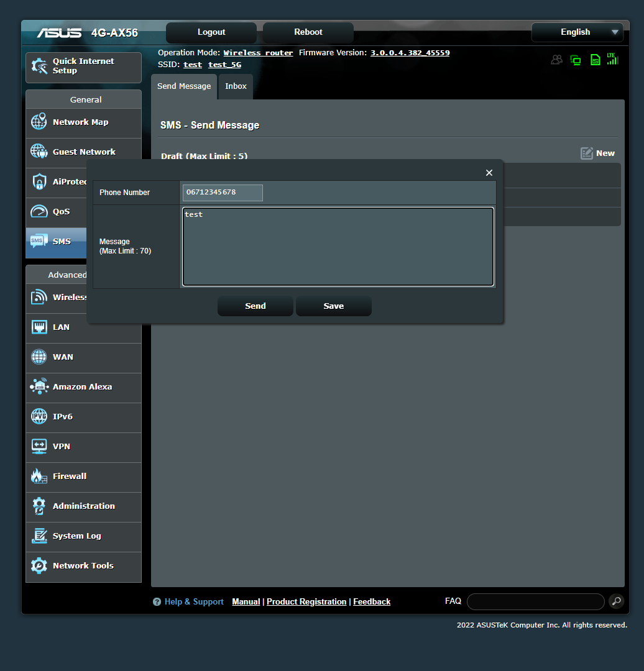Viewport: 644px width, 671px height.
Task: Open the Amazon Alexa menu item
Action: tap(83, 387)
